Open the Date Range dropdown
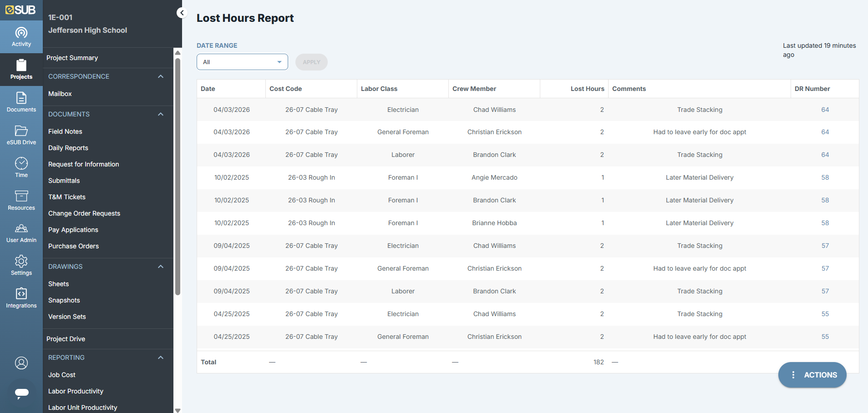Viewport: 868px width, 413px height. [x=242, y=62]
